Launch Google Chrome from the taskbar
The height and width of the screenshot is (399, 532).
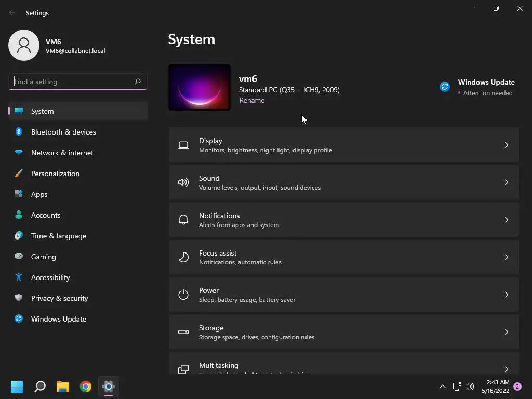(x=86, y=387)
